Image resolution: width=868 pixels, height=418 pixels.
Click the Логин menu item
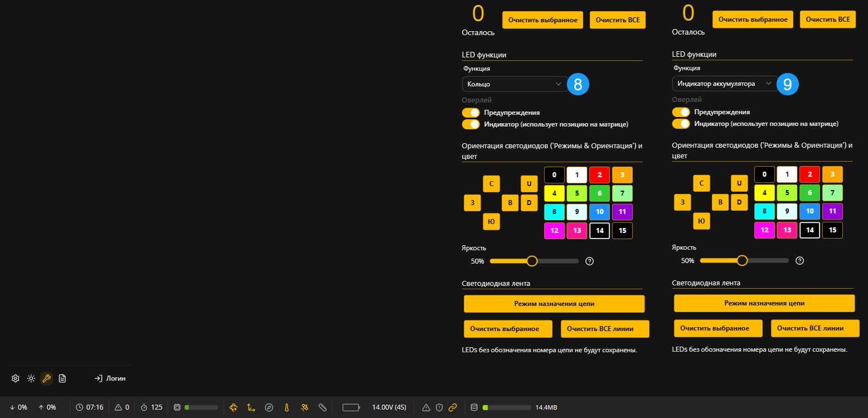click(x=110, y=378)
